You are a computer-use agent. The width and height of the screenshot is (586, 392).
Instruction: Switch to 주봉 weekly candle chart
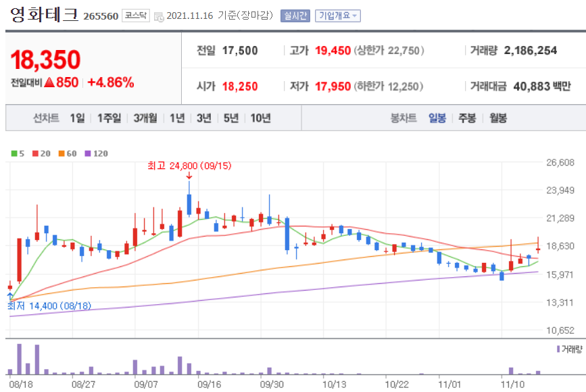coord(467,118)
